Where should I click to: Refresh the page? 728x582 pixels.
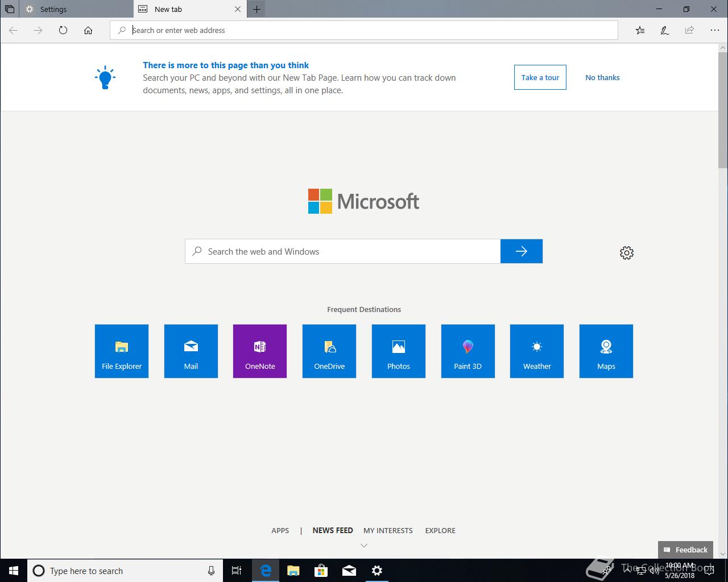point(63,30)
